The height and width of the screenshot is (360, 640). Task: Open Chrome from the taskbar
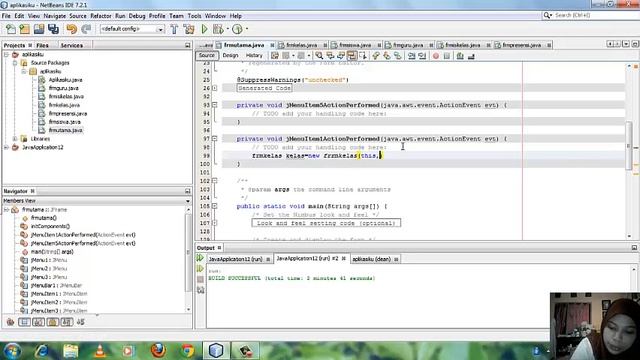[188, 350]
